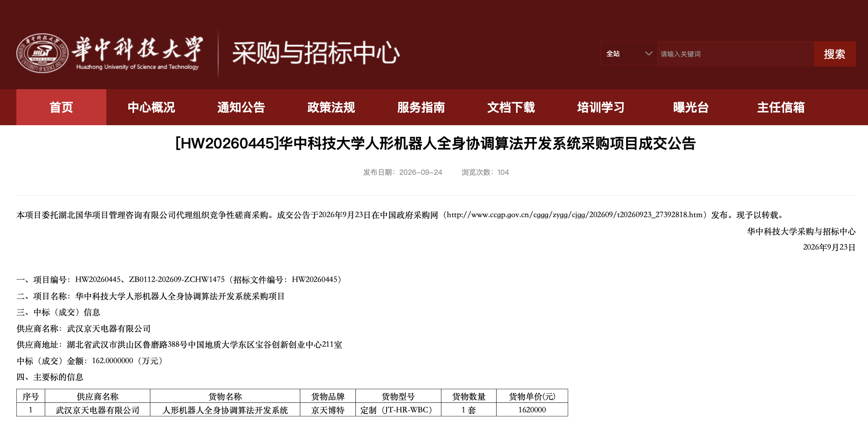
Task: Open the 培训学习 menu item
Action: 601,107
